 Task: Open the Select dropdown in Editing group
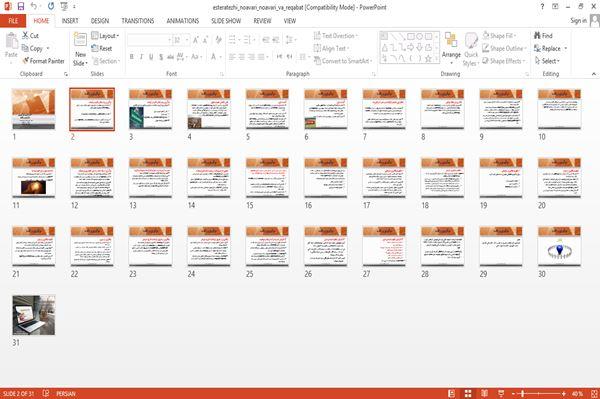(x=547, y=61)
